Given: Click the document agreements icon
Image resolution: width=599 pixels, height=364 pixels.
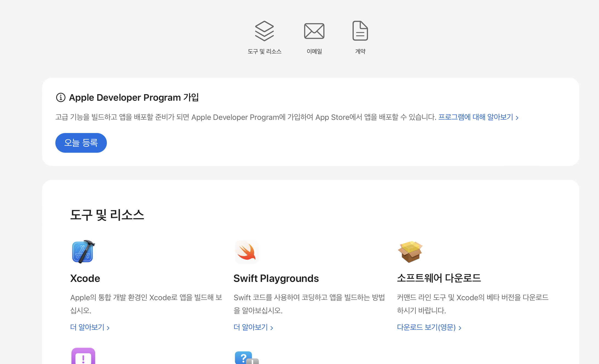Looking at the screenshot, I should pos(360,31).
